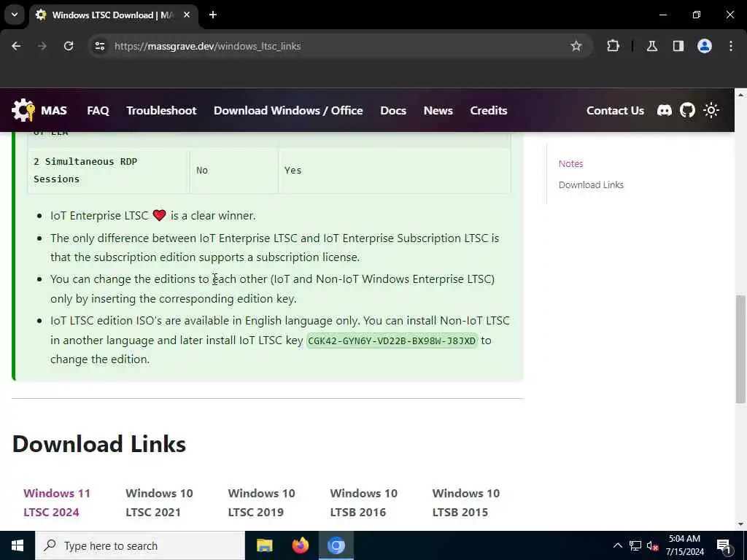Go forward to the next page
This screenshot has width=747, height=560.
pyautogui.click(x=42, y=46)
